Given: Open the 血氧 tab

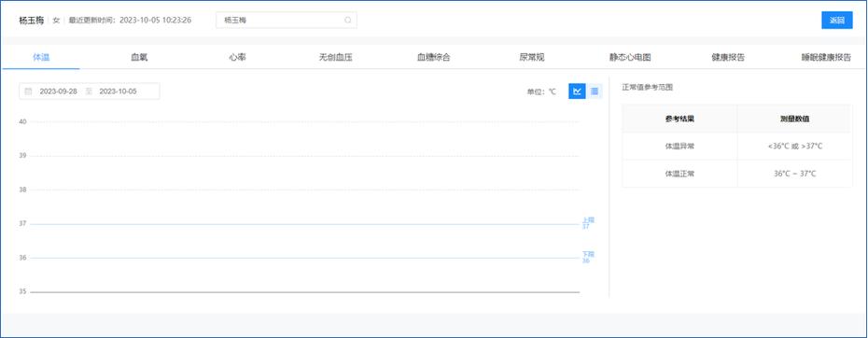Looking at the screenshot, I should [x=139, y=57].
